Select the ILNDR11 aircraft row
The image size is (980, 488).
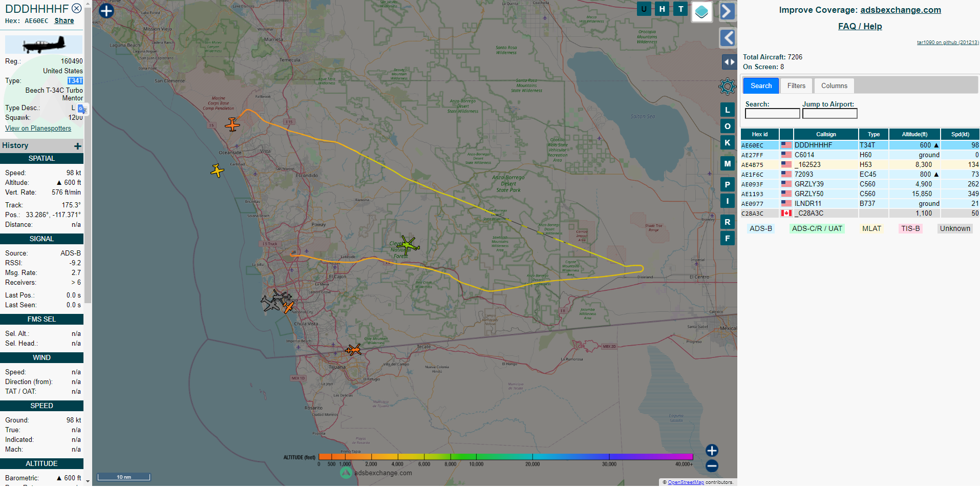point(860,204)
